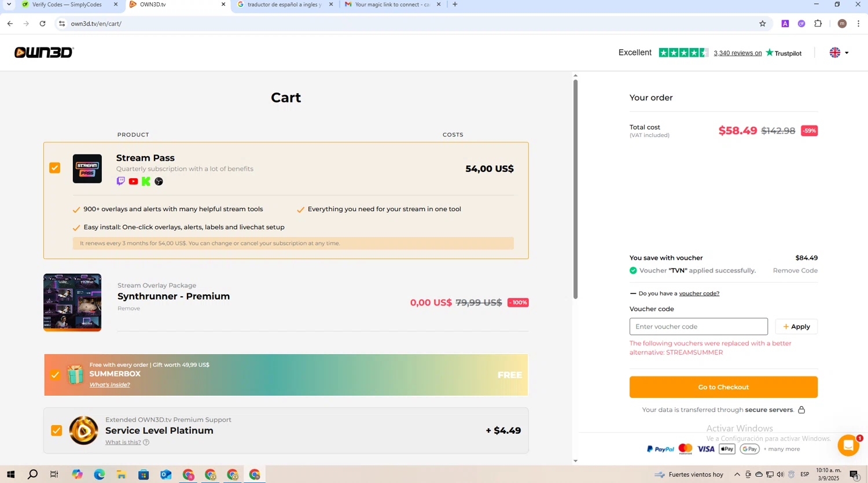The image size is (868, 483).
Task: Click the volume icon in system tray
Action: pos(780,474)
